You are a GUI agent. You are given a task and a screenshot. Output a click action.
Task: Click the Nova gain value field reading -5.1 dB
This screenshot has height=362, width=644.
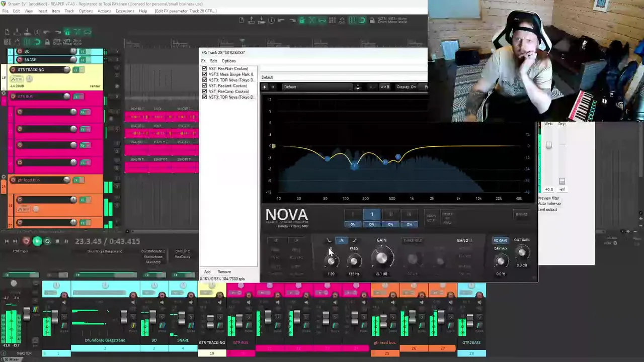(x=381, y=274)
